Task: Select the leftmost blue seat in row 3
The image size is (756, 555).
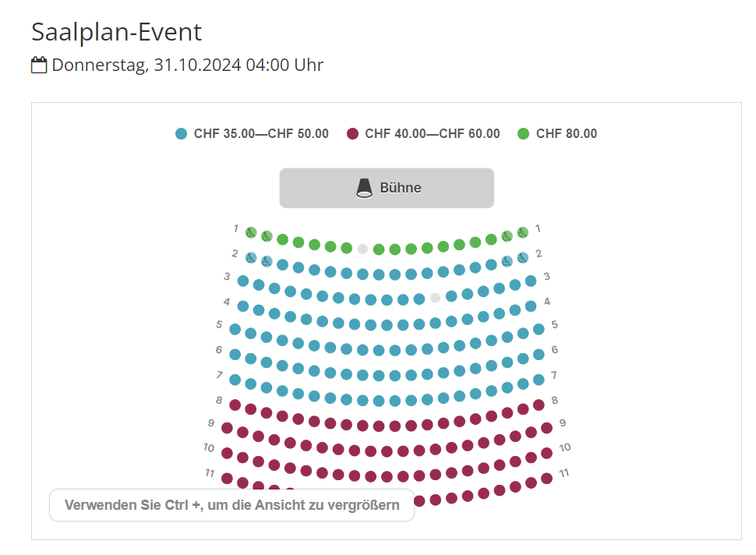Action: coord(243,281)
